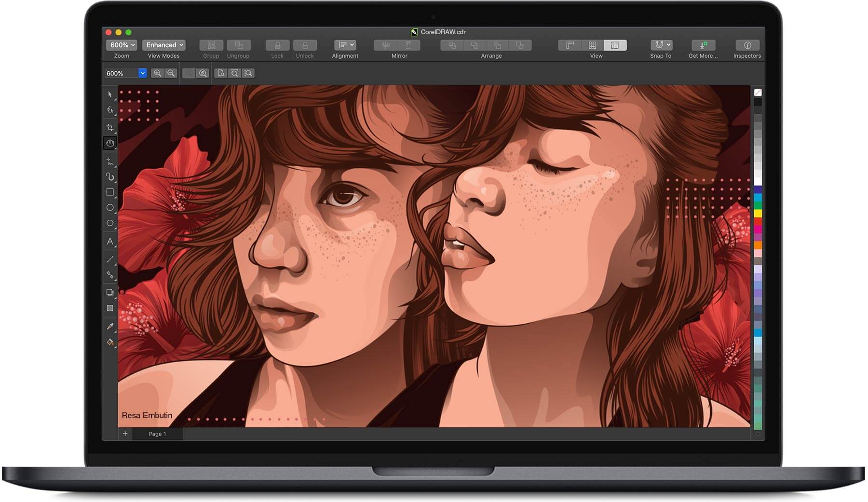Viewport: 868px width, 502px height.
Task: Click the Zoom In magnifier icon
Action: (x=157, y=73)
